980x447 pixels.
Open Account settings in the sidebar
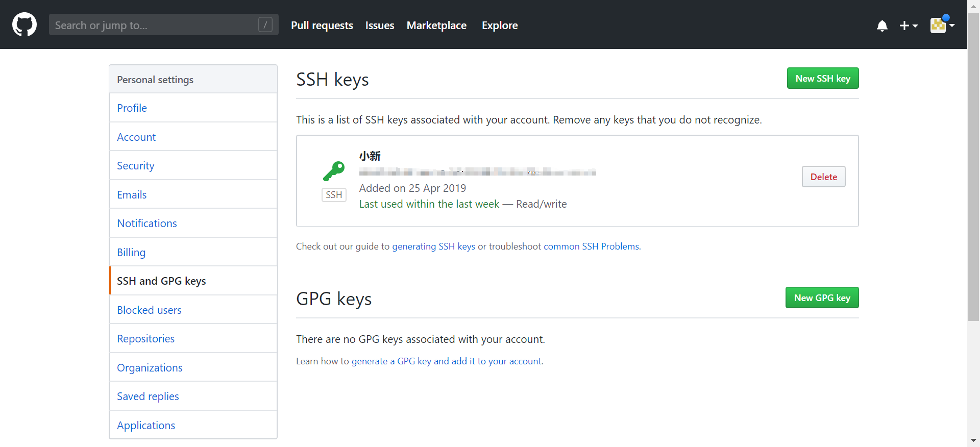tap(193, 137)
